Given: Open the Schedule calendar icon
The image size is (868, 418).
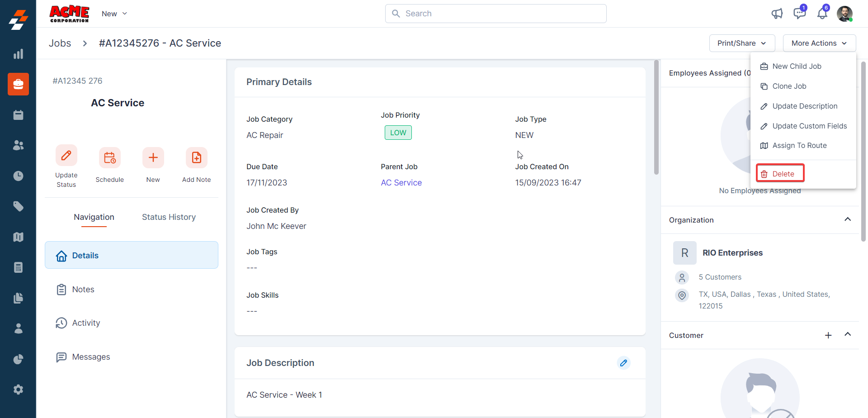Looking at the screenshot, I should coord(109,158).
